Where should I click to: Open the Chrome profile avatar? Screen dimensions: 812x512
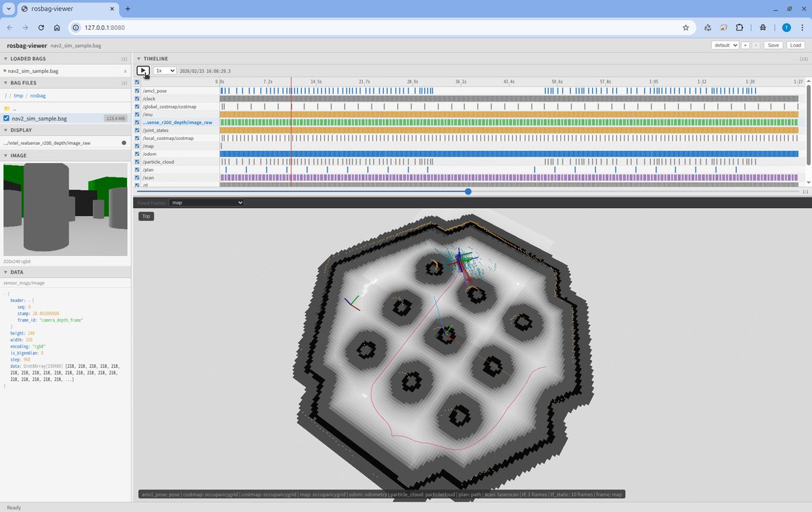pos(786,28)
